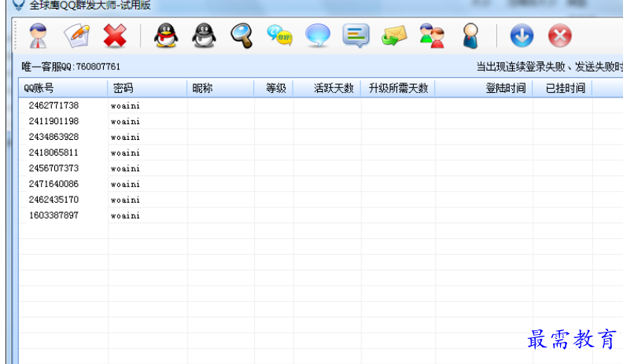The height and width of the screenshot is (364, 623).
Task: Click the 活跃天数 column header
Action: 326,88
